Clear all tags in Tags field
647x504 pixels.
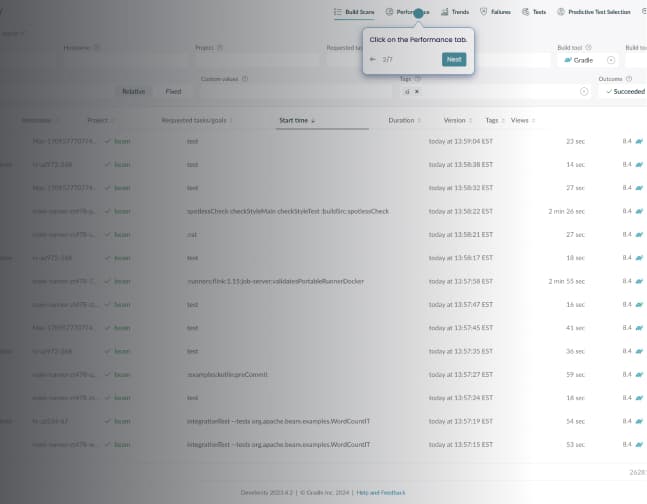click(584, 91)
